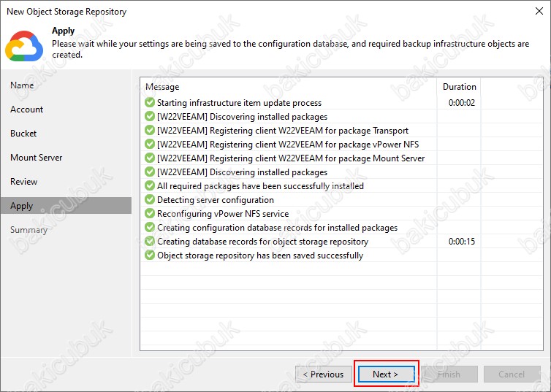Image resolution: width=551 pixels, height=392 pixels.
Task: Click the Duration column header
Action: point(459,87)
